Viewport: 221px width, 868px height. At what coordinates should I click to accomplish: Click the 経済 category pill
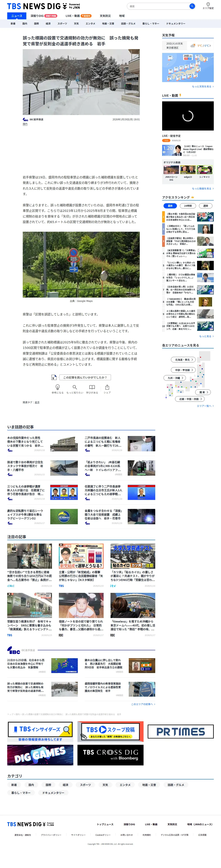[x=65, y=785]
